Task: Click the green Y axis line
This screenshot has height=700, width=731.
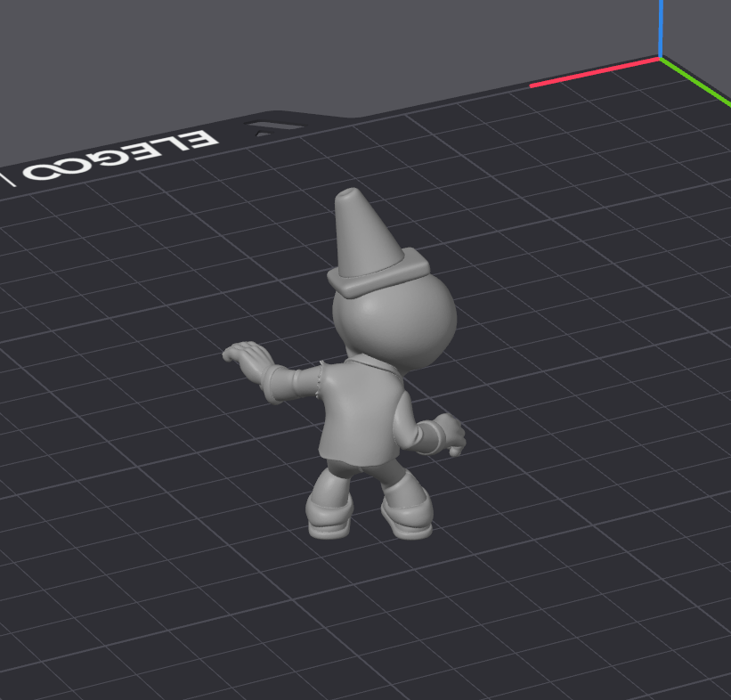Action: point(695,81)
